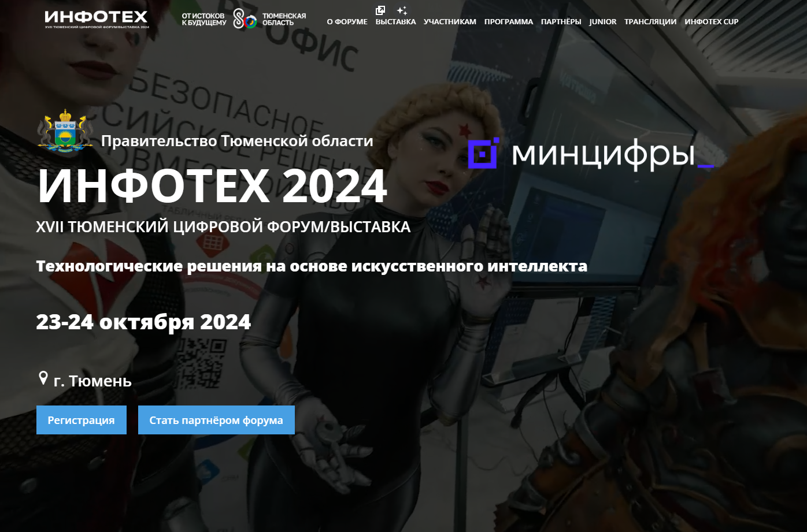Click the Стать партнёром форума button
Screen dimensions: 807x532
pyautogui.click(x=216, y=420)
